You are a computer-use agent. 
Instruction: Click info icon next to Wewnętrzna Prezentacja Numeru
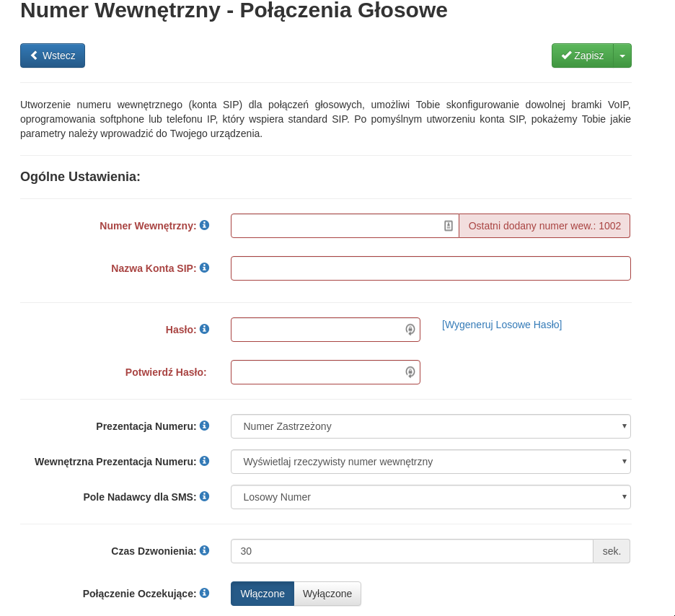[204, 461]
